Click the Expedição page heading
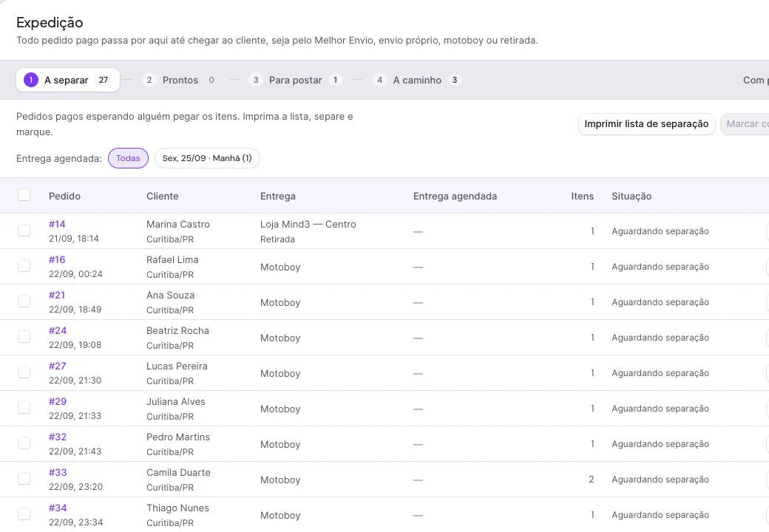Screen dimensions: 769x532 50,22
